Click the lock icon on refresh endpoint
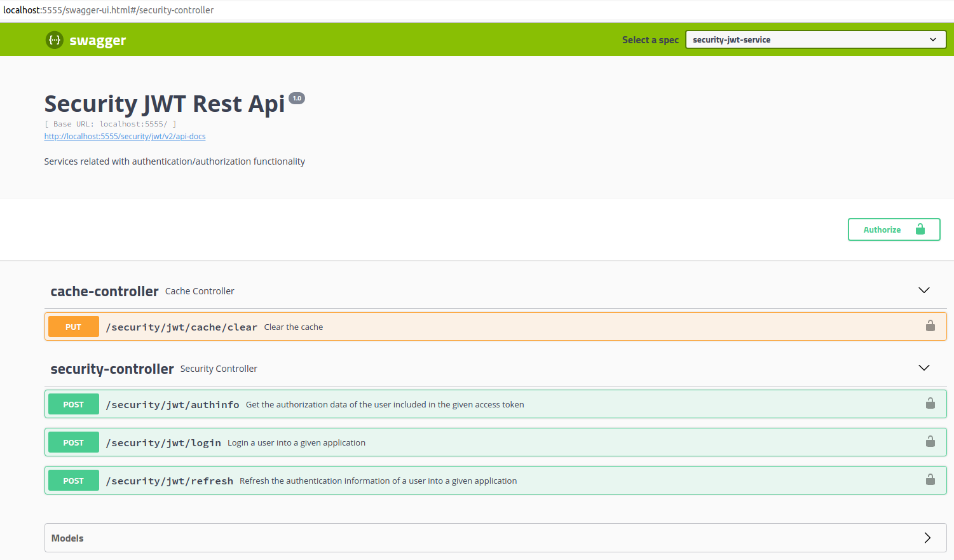Screen dimensions: 954x560 (930, 480)
